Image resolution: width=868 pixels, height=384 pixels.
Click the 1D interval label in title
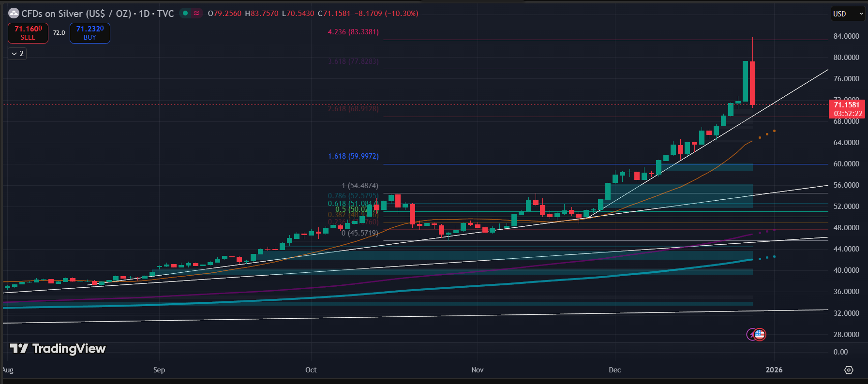pos(144,14)
